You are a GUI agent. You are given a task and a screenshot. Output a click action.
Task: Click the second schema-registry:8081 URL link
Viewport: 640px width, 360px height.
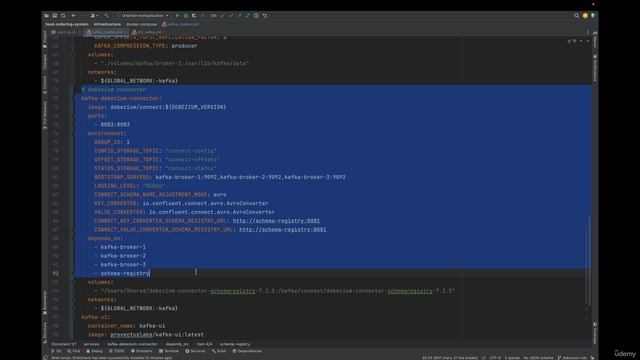click(282, 229)
